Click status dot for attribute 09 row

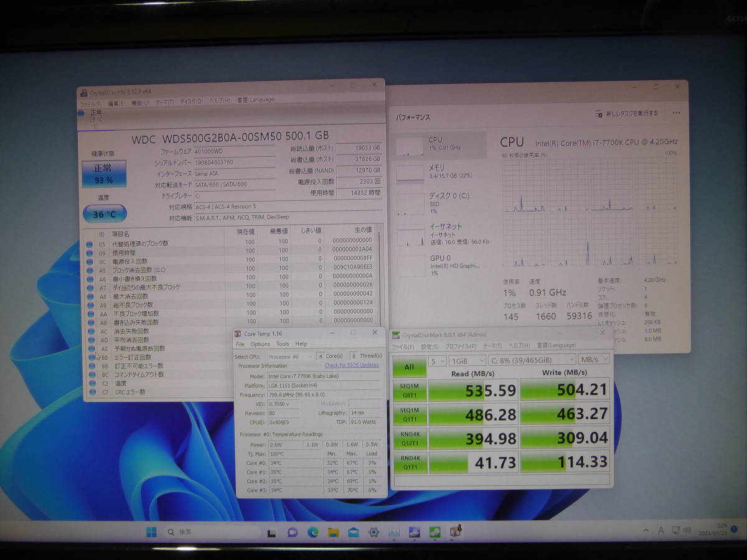(90, 252)
